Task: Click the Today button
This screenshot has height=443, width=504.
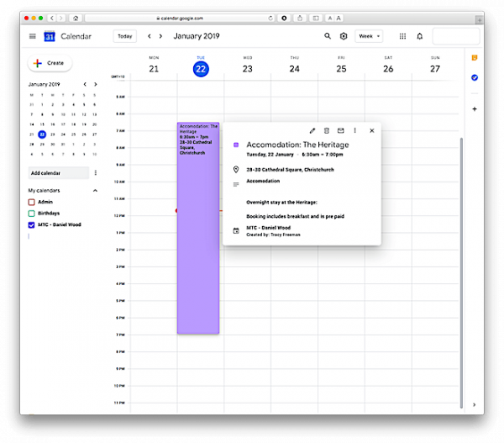Action: click(x=124, y=36)
